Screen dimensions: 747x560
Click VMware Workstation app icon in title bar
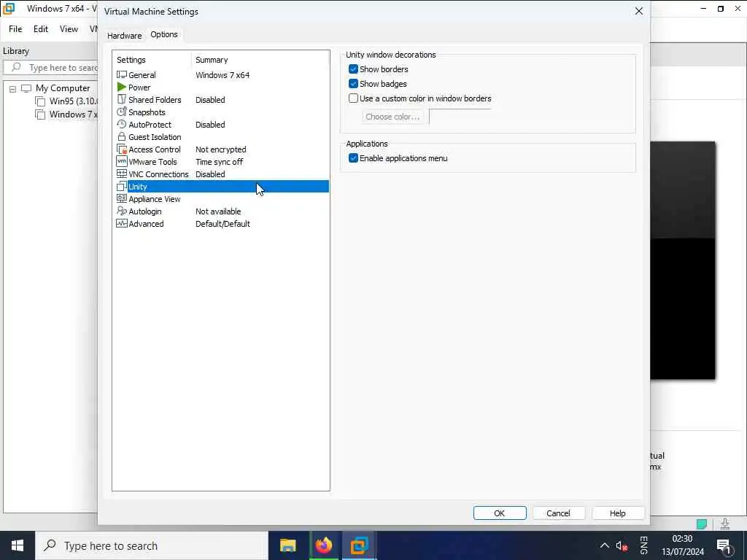pos(9,9)
